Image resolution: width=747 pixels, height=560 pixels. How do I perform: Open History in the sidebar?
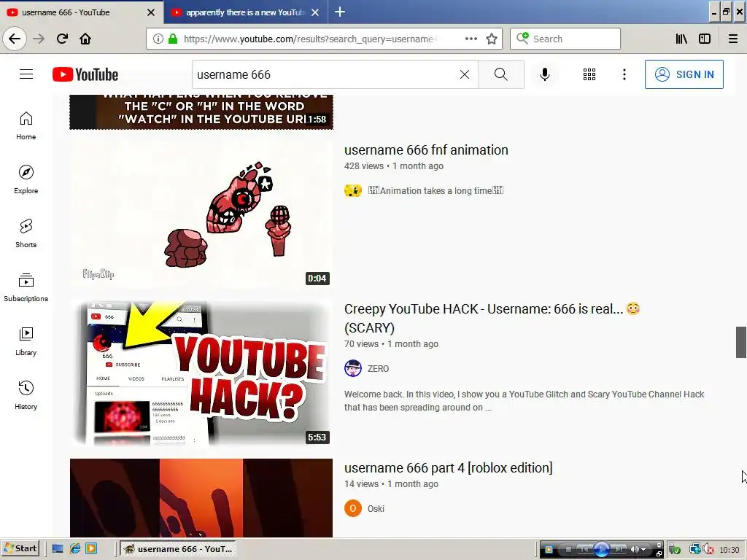[26, 395]
